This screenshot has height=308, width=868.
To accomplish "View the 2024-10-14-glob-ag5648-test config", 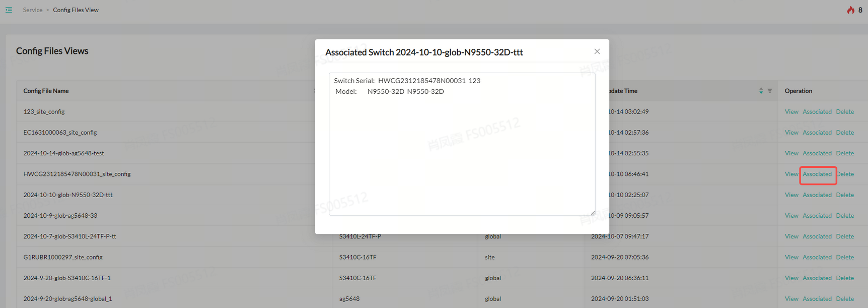I will (791, 153).
